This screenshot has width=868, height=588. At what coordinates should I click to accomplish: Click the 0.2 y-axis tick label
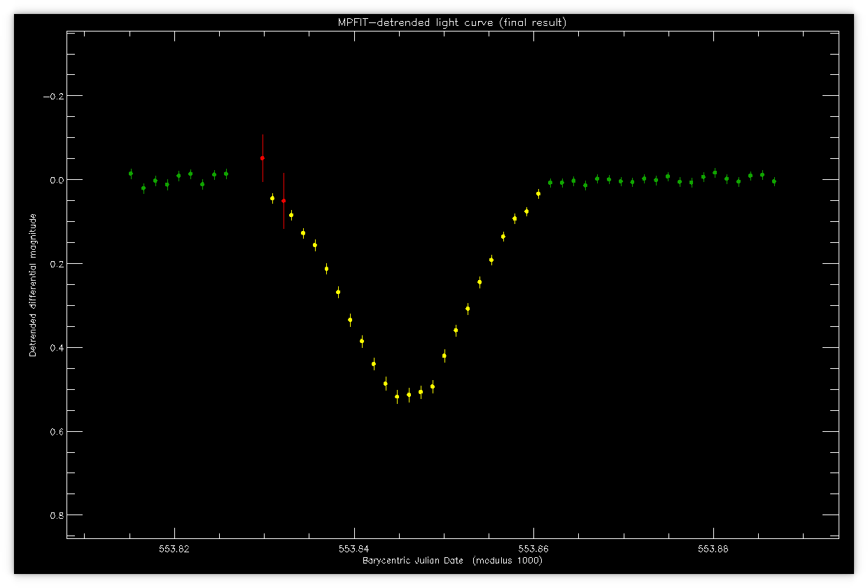coord(56,264)
